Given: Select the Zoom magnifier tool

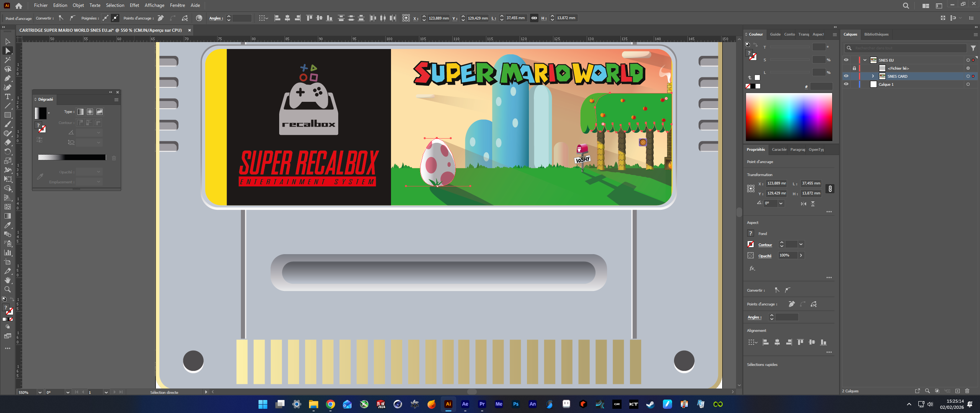Looking at the screenshot, I should point(7,289).
